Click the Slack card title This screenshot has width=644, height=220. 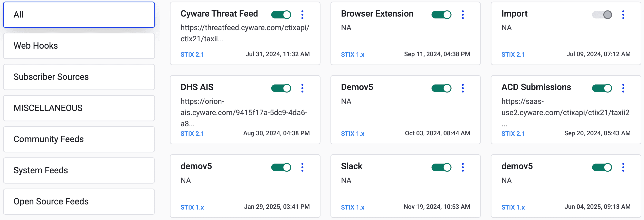tap(351, 166)
